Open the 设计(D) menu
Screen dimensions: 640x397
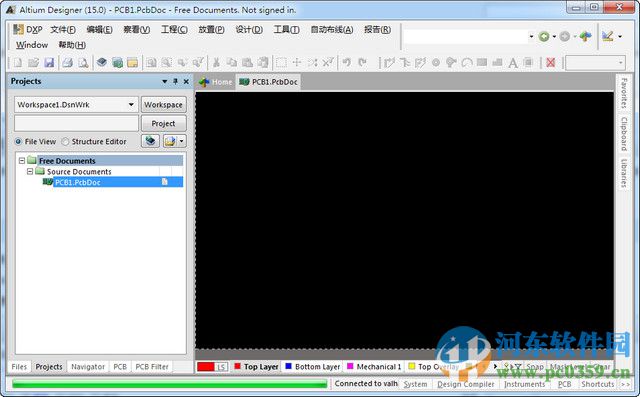click(x=249, y=29)
